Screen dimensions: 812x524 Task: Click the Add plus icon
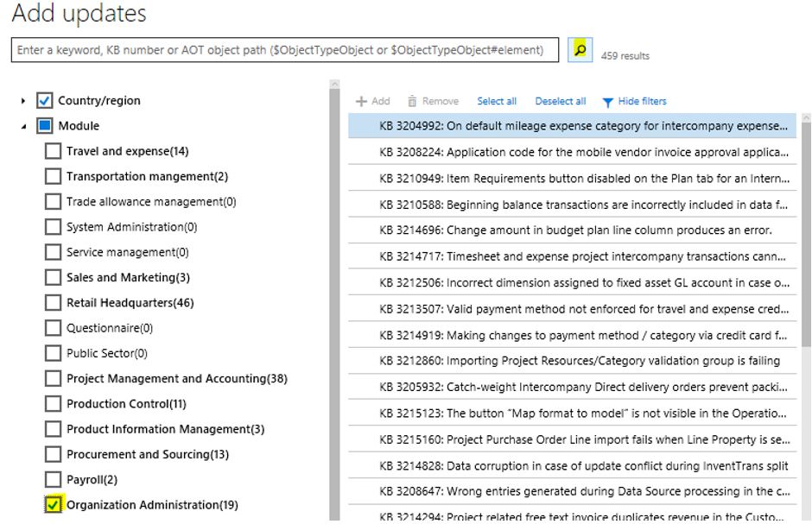tap(362, 101)
